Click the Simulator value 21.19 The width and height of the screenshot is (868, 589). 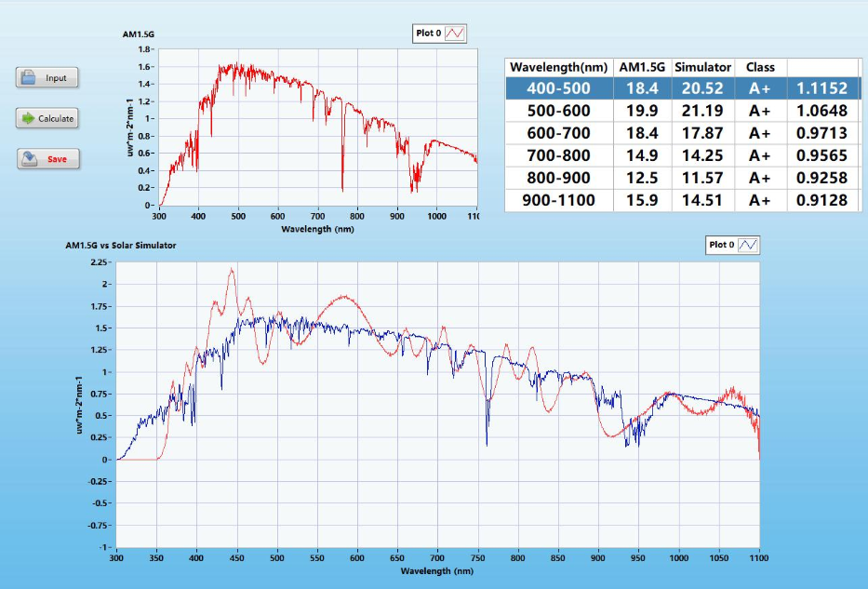[x=702, y=111]
